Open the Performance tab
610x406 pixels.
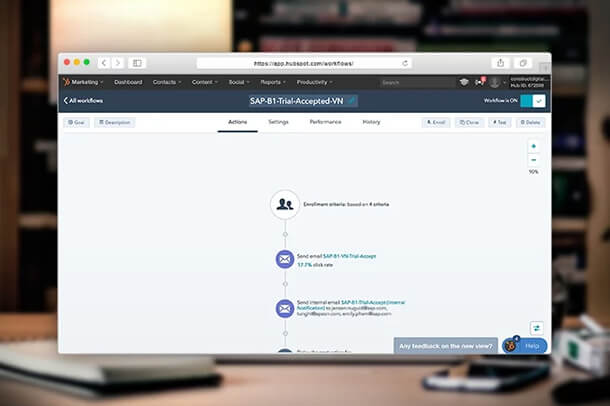(325, 122)
